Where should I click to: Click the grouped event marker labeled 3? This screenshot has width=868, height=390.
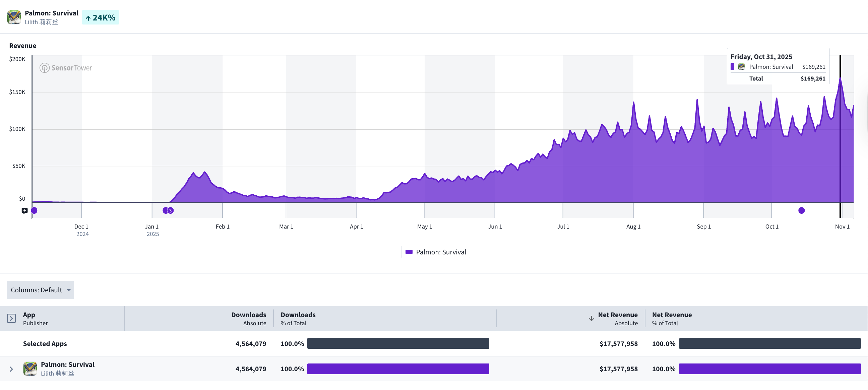[170, 211]
